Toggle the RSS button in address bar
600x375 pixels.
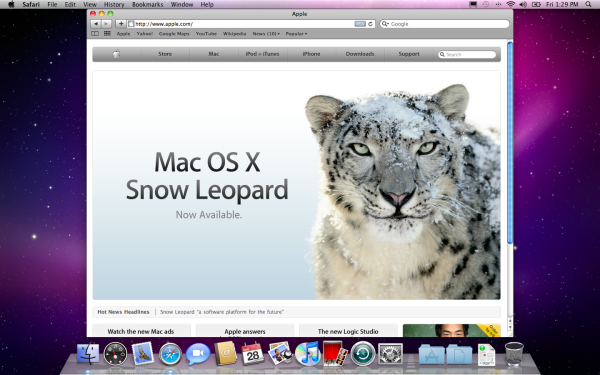(x=360, y=24)
